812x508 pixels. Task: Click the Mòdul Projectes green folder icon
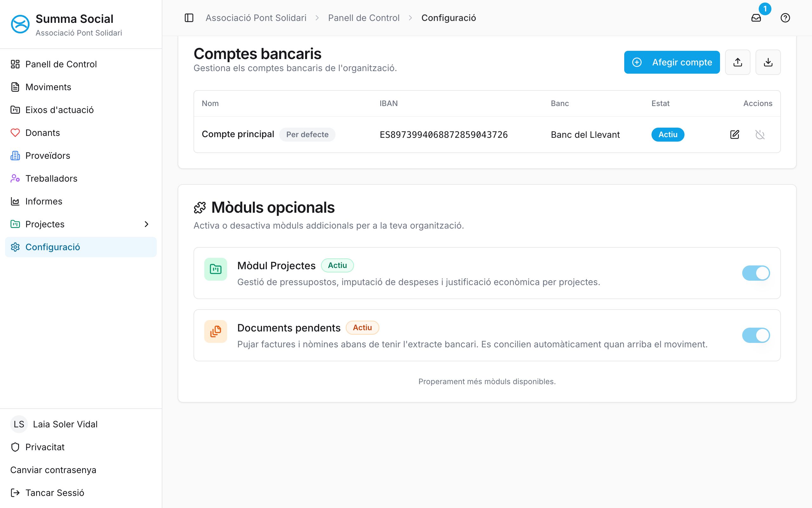click(x=215, y=269)
